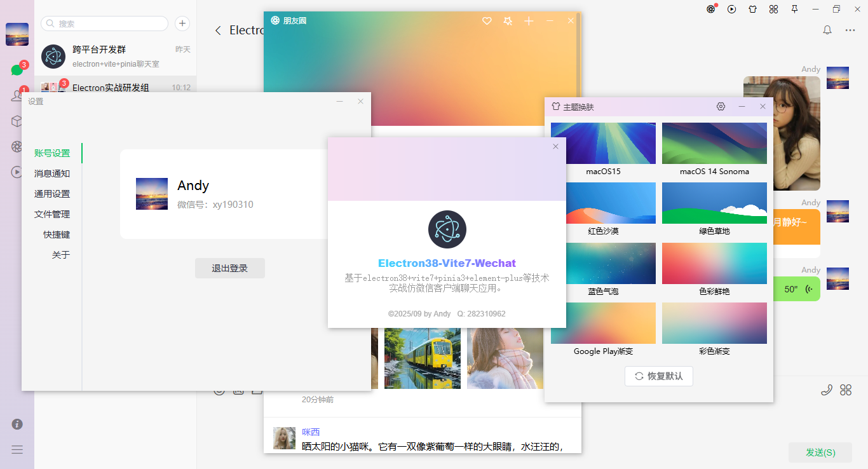Start a voice call with phone icon
The height and width of the screenshot is (469, 868).
coord(827,390)
